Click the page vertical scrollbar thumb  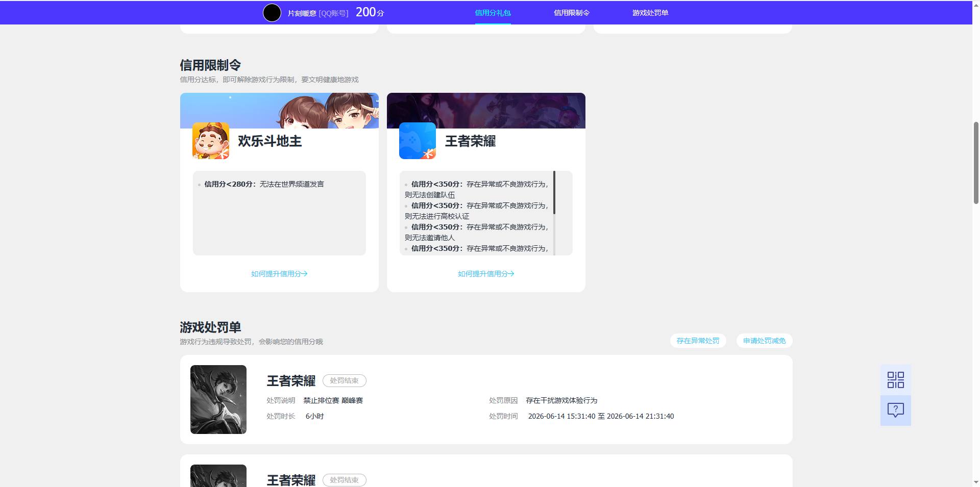(976, 163)
